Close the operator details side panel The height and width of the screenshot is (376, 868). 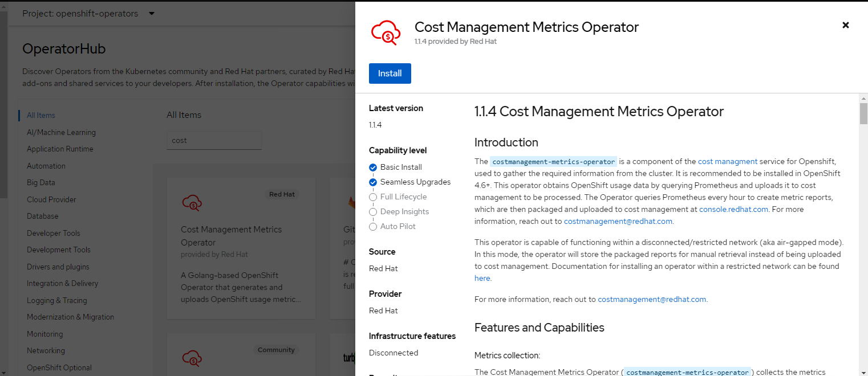pyautogui.click(x=846, y=25)
